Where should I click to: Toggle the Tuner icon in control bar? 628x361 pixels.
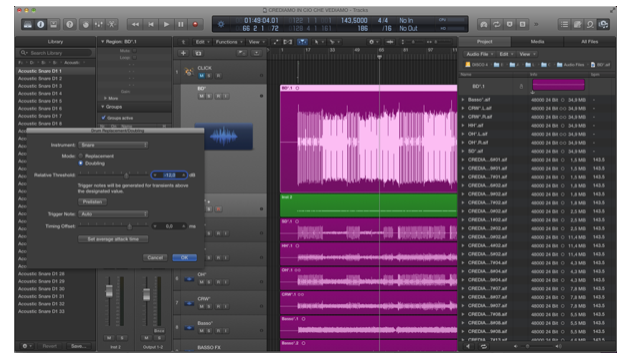(484, 24)
